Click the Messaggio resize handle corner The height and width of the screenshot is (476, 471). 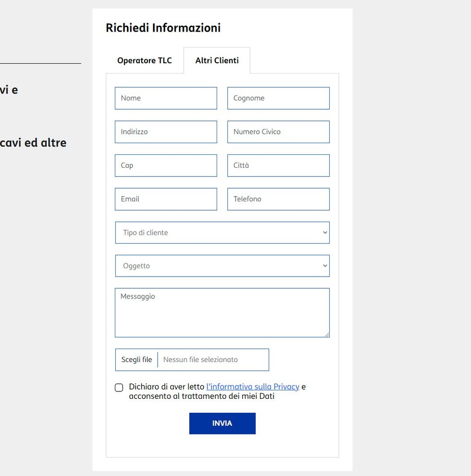pyautogui.click(x=327, y=334)
